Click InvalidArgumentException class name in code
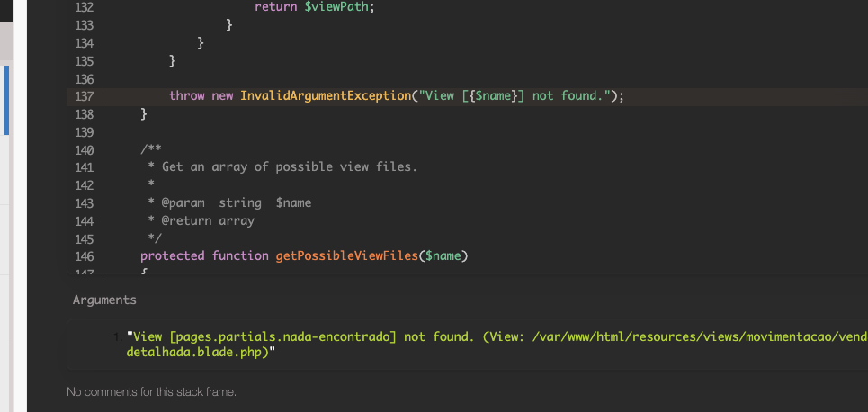 pos(325,96)
